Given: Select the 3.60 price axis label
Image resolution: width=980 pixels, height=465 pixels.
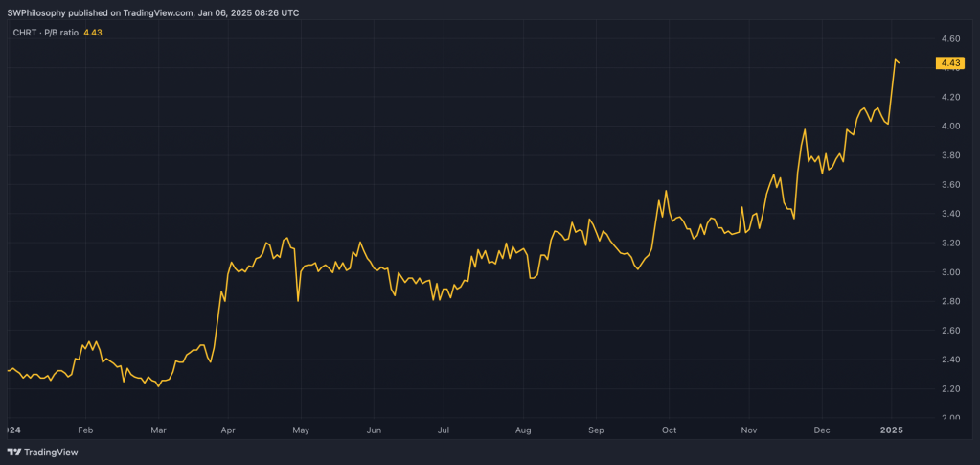Looking at the screenshot, I should click(950, 185).
